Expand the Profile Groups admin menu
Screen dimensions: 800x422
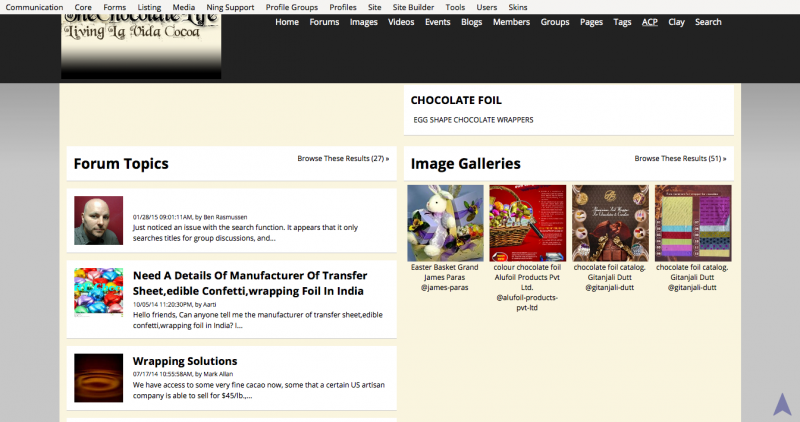(x=292, y=7)
